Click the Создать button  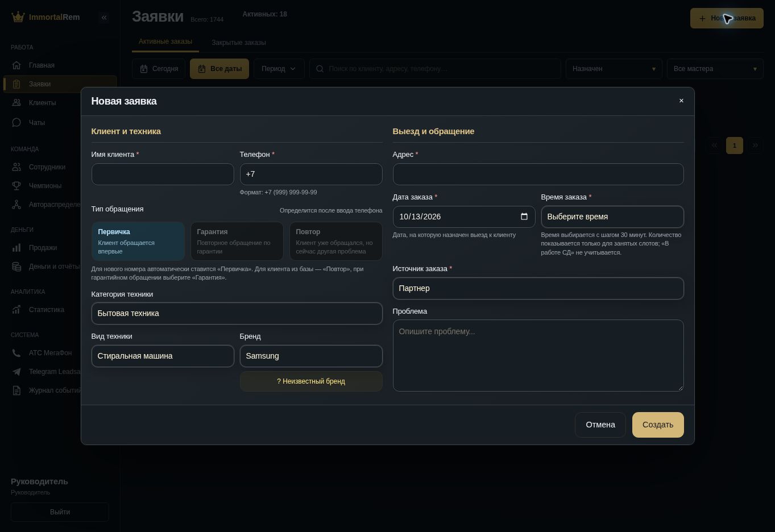pyautogui.click(x=658, y=425)
